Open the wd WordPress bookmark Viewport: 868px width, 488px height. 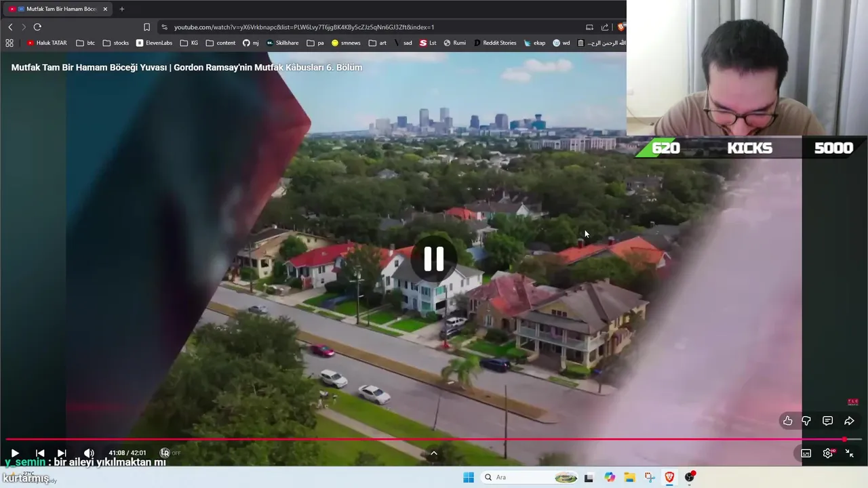click(561, 43)
